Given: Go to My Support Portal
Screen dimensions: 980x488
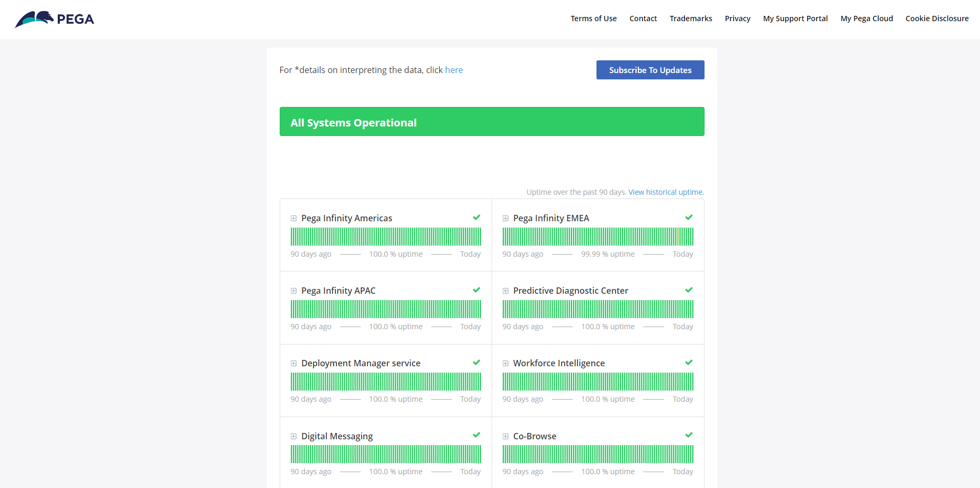Looking at the screenshot, I should pyautogui.click(x=795, y=19).
